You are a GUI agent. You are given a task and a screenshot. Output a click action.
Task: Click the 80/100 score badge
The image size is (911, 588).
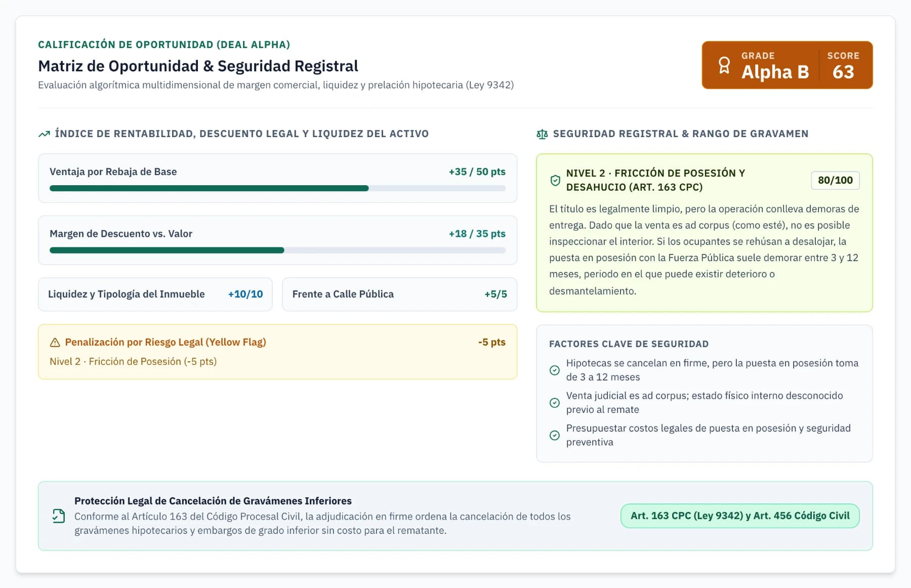[x=835, y=180]
